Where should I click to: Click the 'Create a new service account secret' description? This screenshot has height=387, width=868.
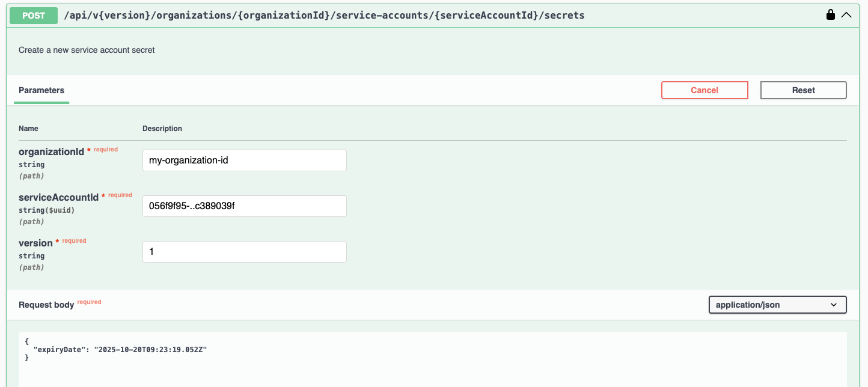click(x=87, y=50)
